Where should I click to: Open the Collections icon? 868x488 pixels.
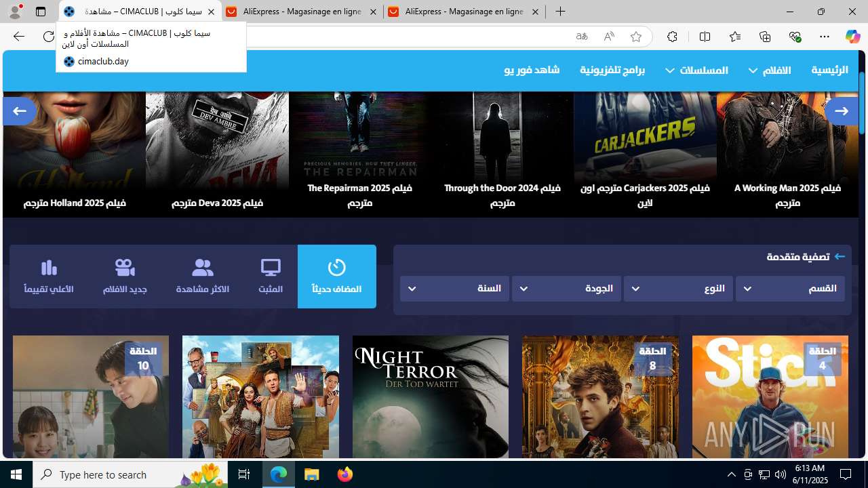765,37
